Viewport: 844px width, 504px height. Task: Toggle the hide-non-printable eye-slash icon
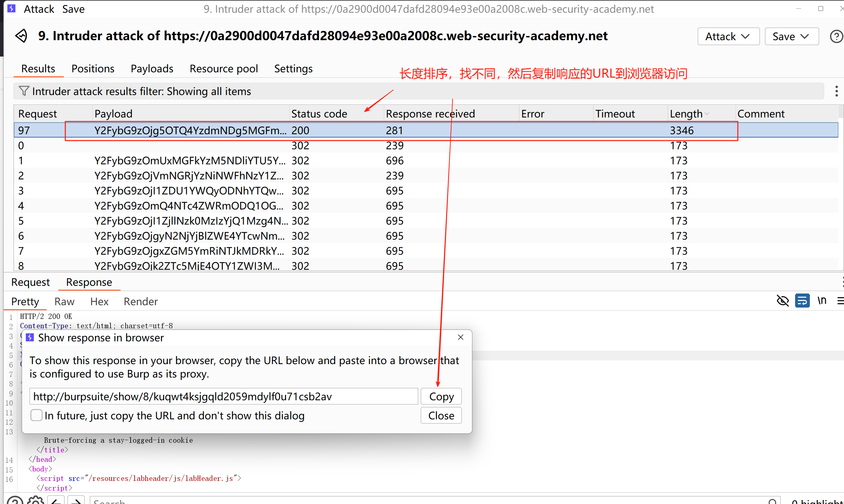pyautogui.click(x=782, y=301)
